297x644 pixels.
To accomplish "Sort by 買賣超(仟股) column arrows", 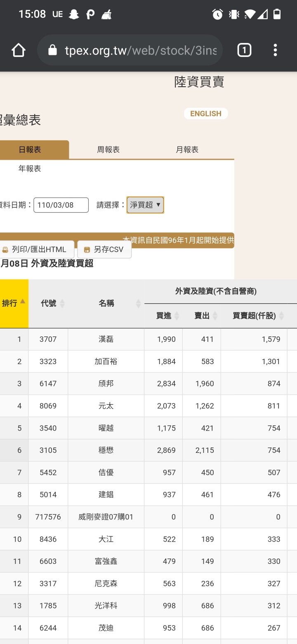I will 281,316.
